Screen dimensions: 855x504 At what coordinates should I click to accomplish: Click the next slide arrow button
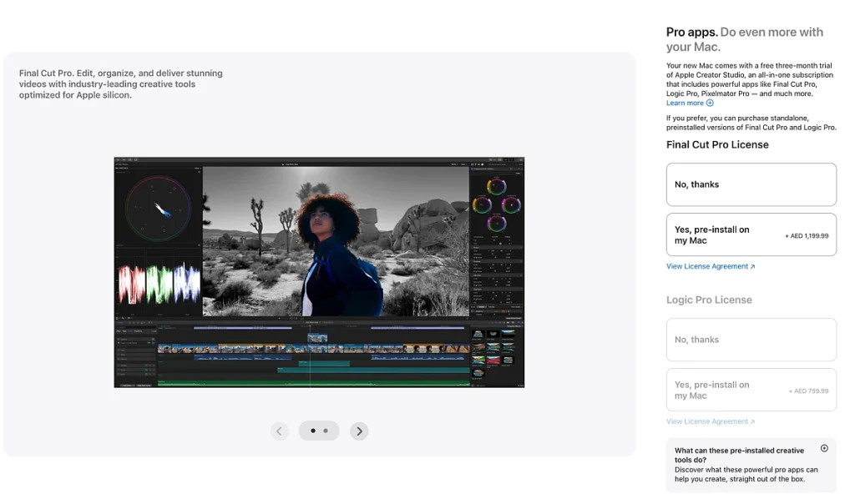359,431
